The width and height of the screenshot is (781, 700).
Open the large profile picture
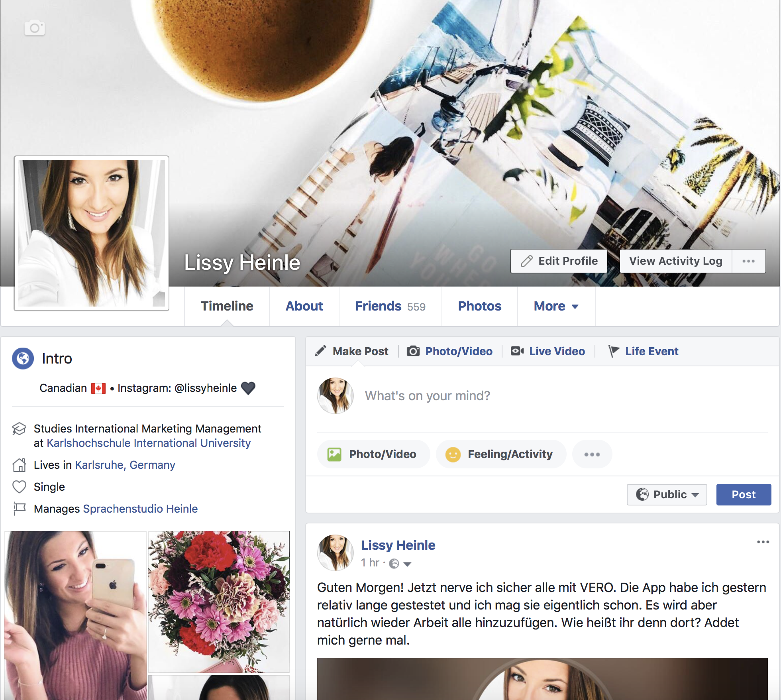click(x=92, y=233)
